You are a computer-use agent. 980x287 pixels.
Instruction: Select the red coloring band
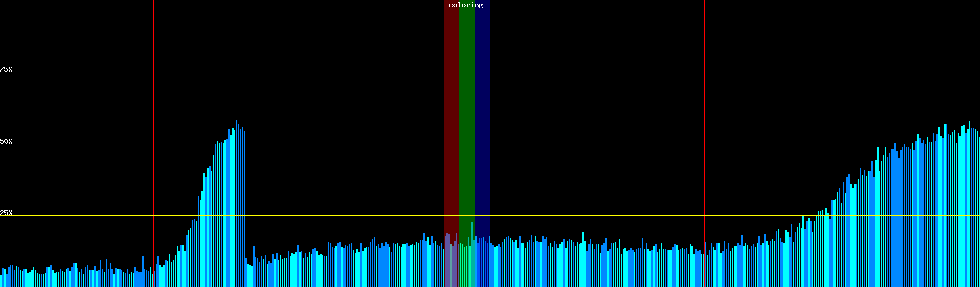tap(451, 120)
